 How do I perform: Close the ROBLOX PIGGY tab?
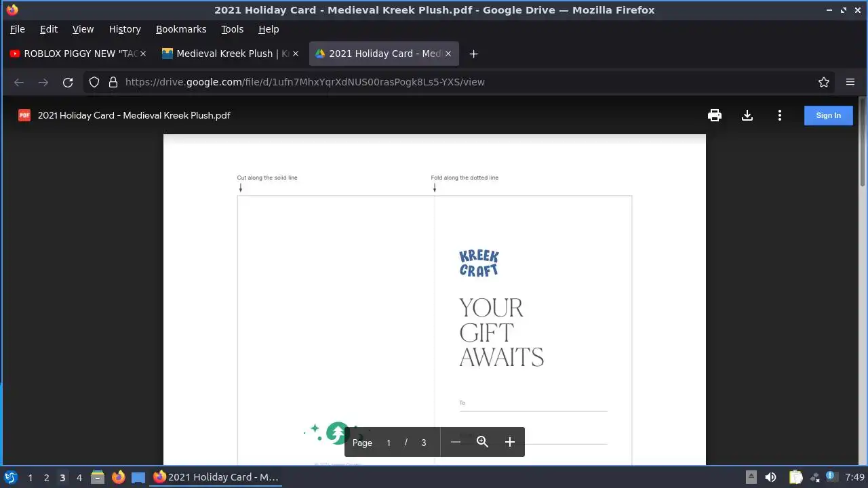pyautogui.click(x=143, y=54)
